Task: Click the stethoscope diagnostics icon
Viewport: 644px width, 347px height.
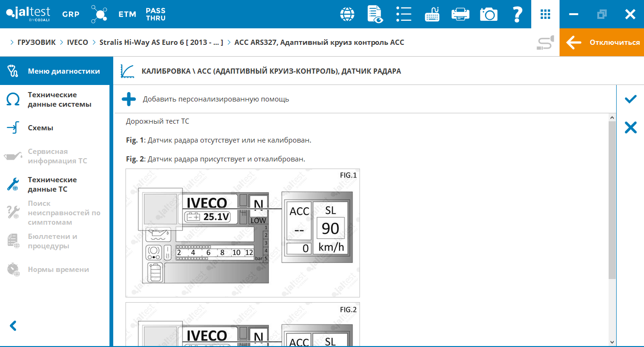Action: pos(13,71)
